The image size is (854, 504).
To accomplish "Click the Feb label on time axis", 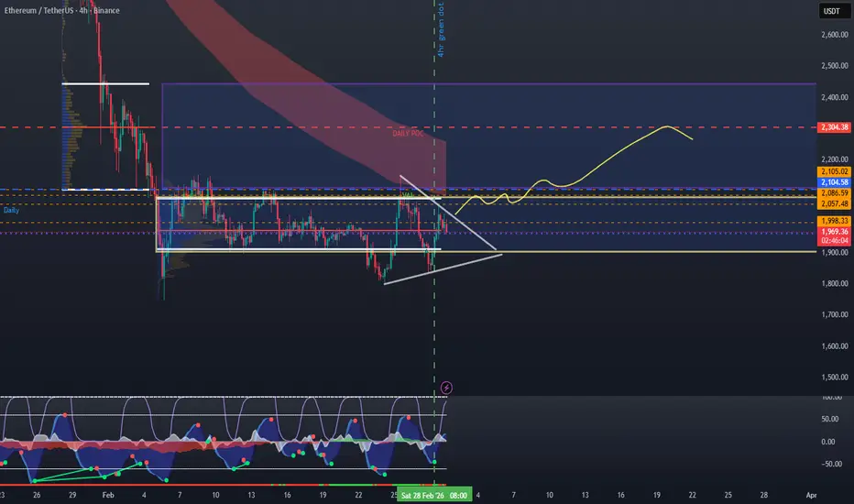I will coord(108,495).
